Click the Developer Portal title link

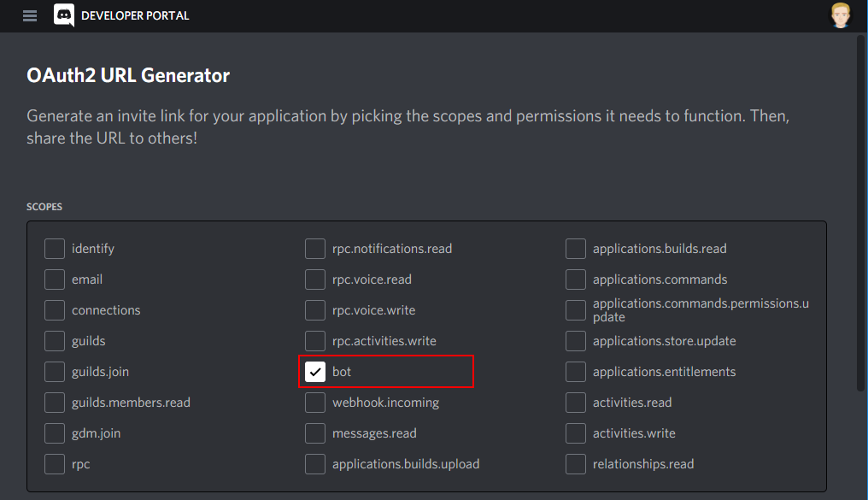point(135,15)
